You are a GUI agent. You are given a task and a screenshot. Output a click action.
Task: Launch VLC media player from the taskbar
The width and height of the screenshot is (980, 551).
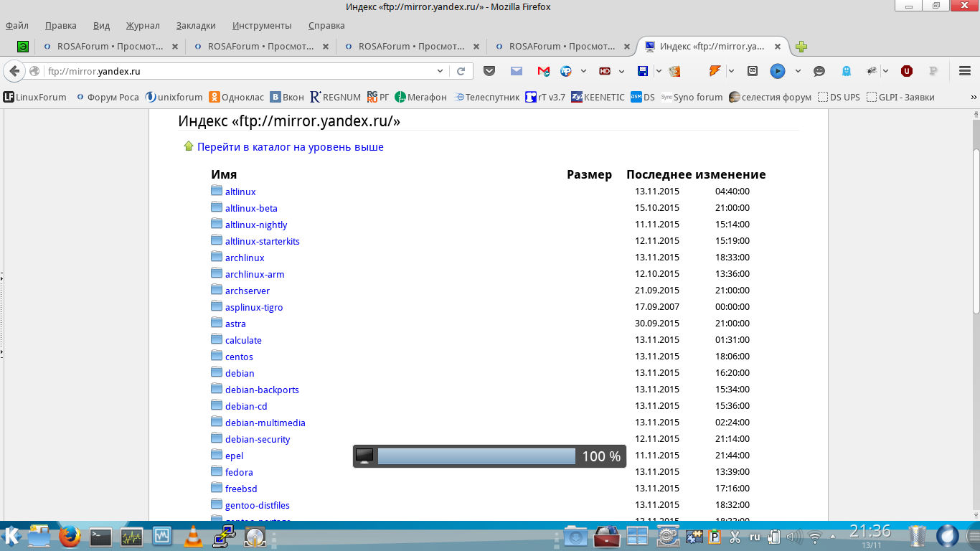pos(193,537)
